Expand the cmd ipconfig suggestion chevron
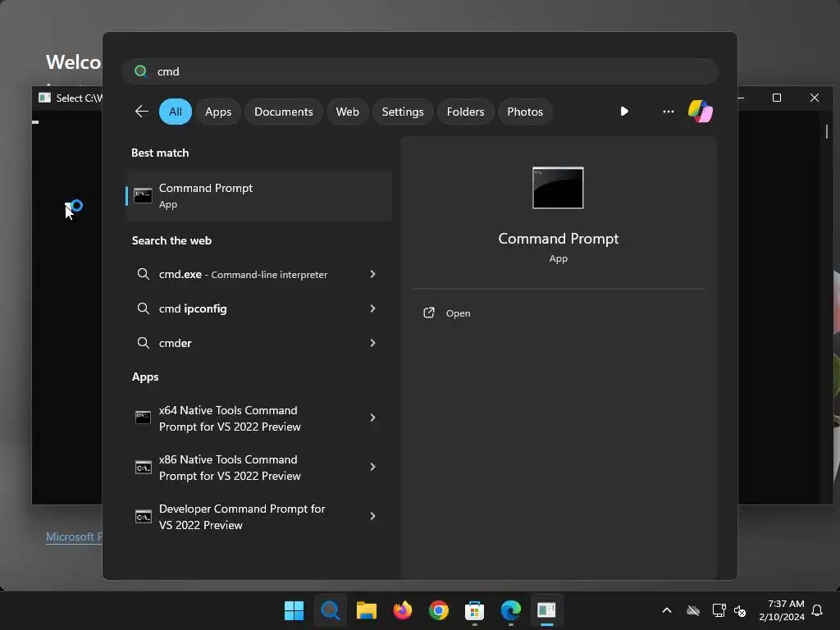 coord(373,308)
